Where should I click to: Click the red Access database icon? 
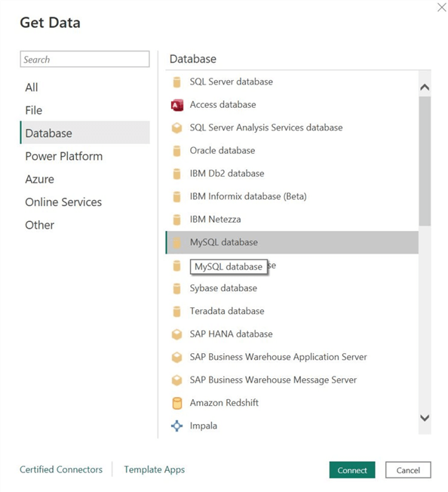(176, 105)
